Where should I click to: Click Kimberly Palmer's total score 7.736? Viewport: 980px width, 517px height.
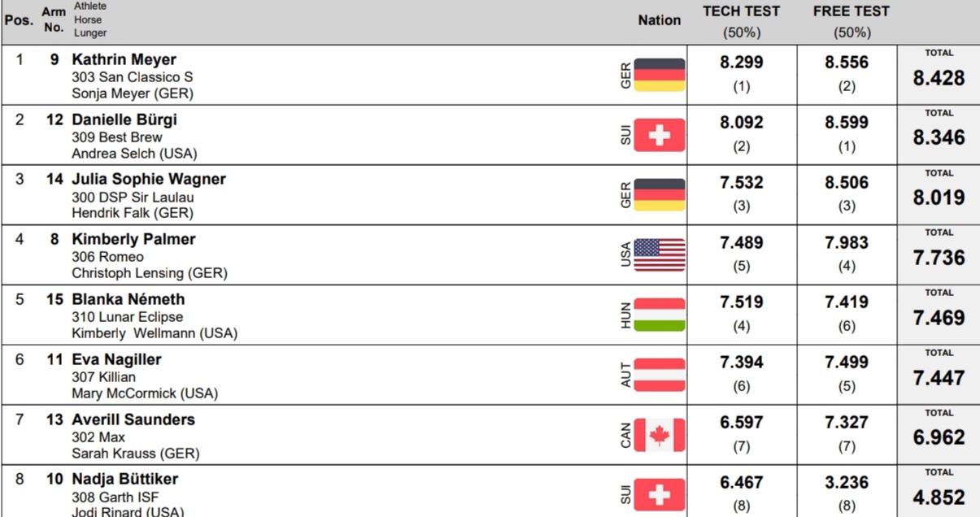[939, 258]
